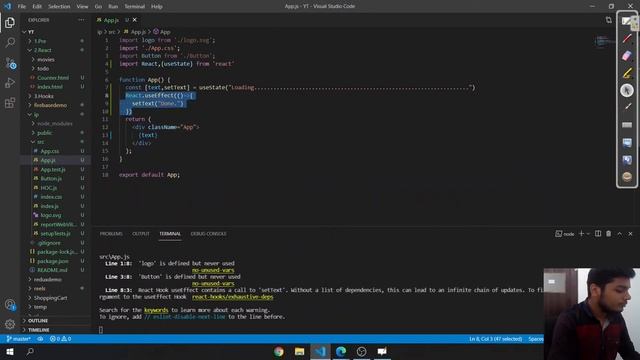Click the round brown icon in annotation toolbar
The height and width of the screenshot is (360, 640).
tap(627, 177)
